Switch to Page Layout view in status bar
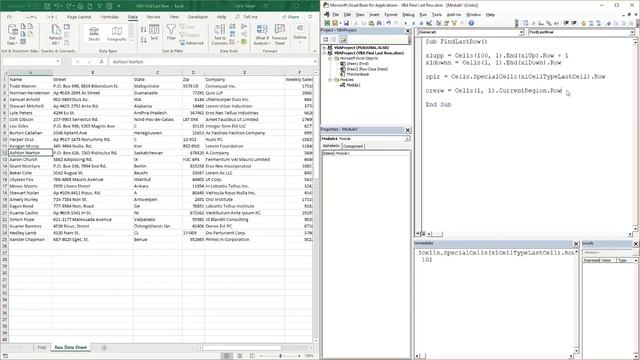 click(x=240, y=356)
